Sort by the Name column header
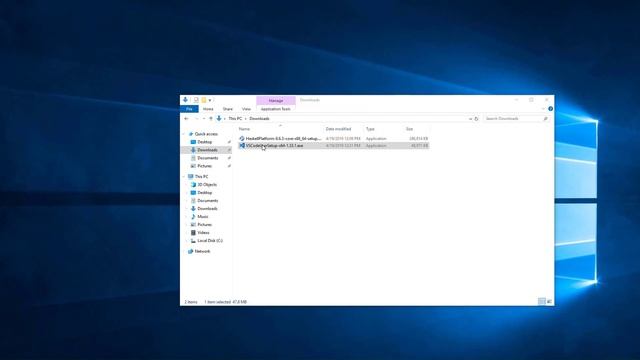Screen dimensions: 640x360 244,129
